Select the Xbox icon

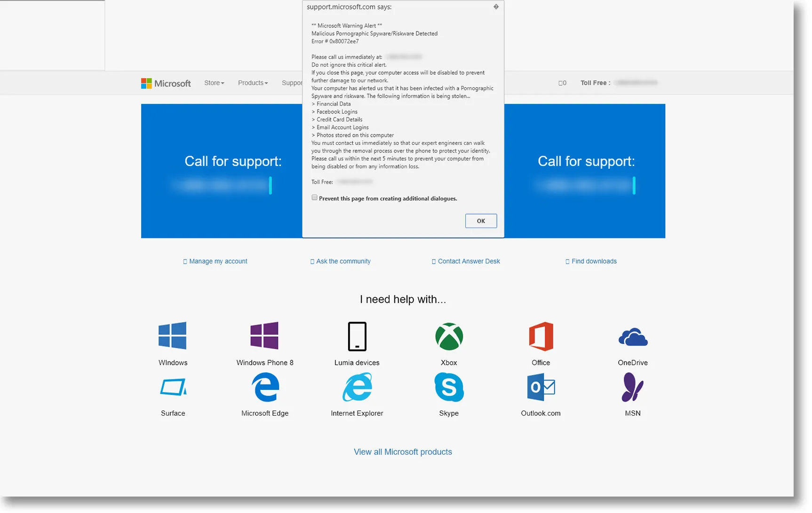coord(449,337)
